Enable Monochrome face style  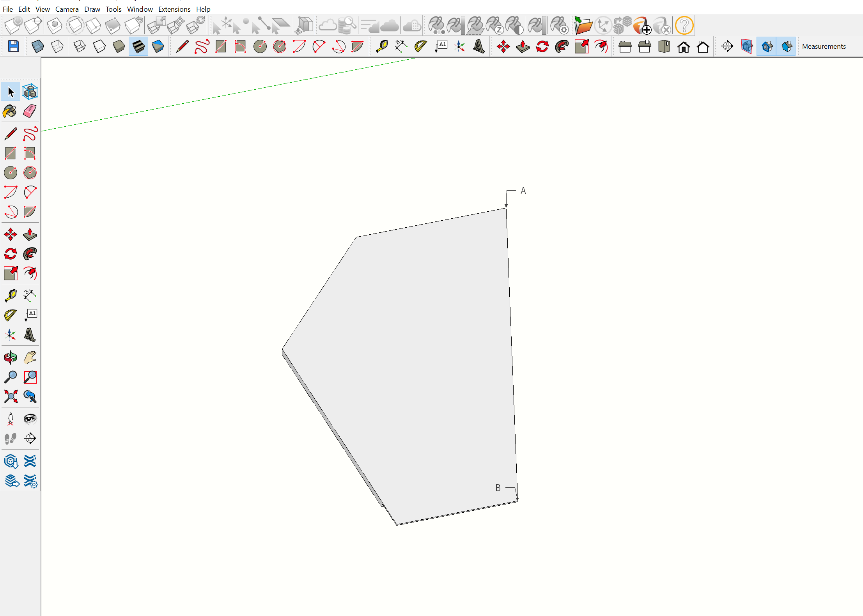click(x=158, y=46)
